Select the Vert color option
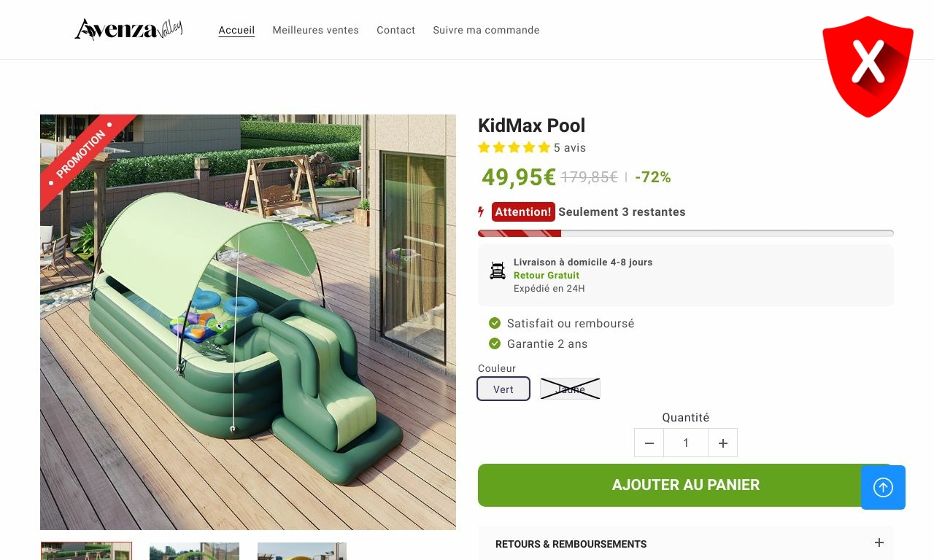 pyautogui.click(x=503, y=389)
